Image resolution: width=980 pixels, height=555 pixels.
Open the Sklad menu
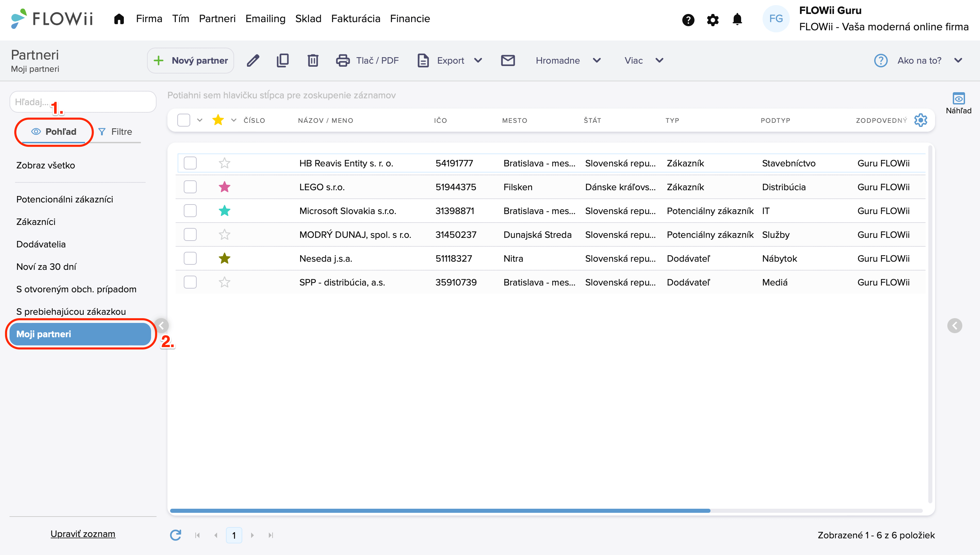point(308,19)
